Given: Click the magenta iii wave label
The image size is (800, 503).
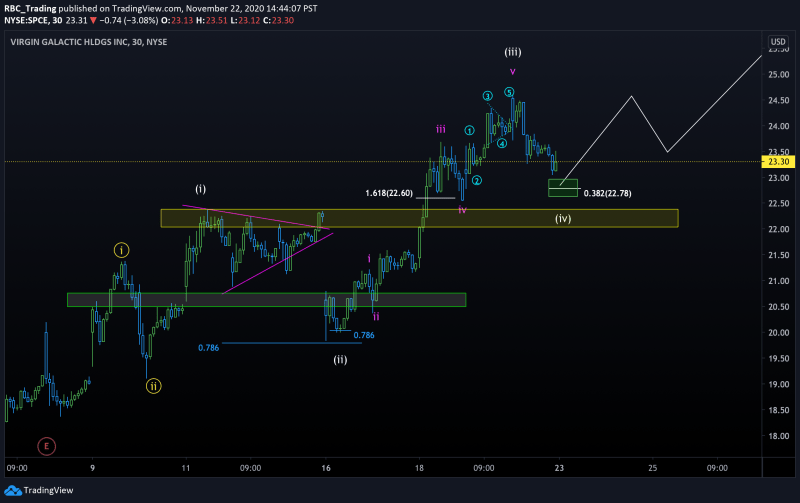Looking at the screenshot, I should pos(441,130).
